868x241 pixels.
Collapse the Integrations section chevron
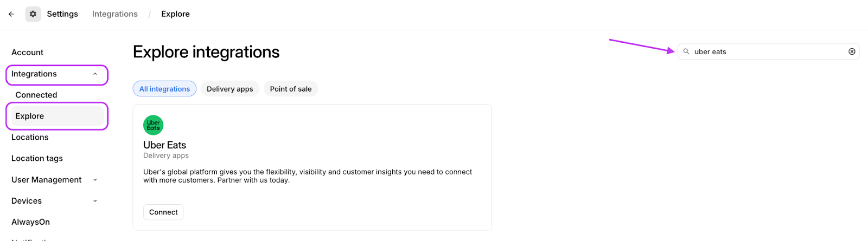click(x=95, y=74)
